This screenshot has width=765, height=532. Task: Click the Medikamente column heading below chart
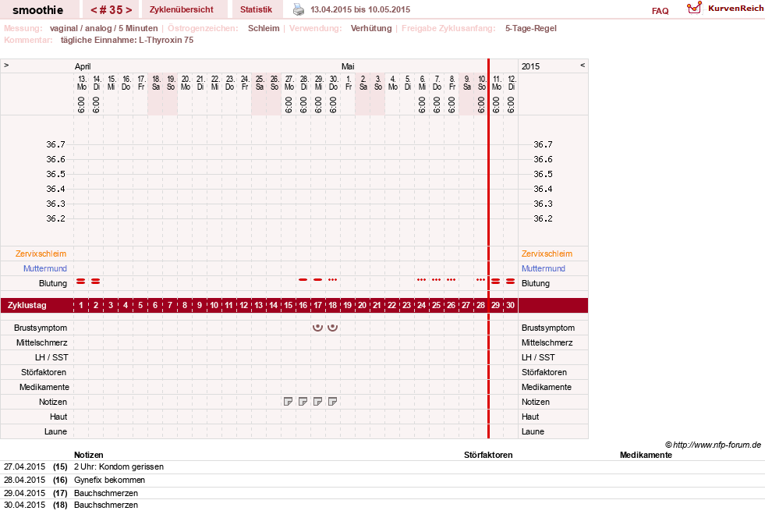pos(646,455)
